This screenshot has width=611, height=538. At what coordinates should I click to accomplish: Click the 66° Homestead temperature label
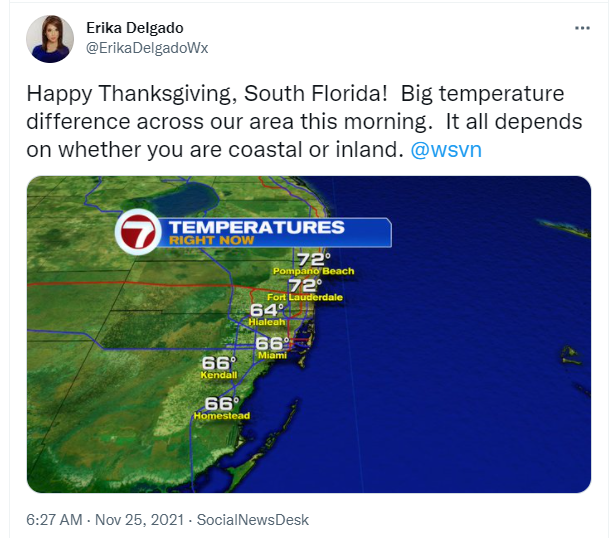pyautogui.click(x=222, y=409)
